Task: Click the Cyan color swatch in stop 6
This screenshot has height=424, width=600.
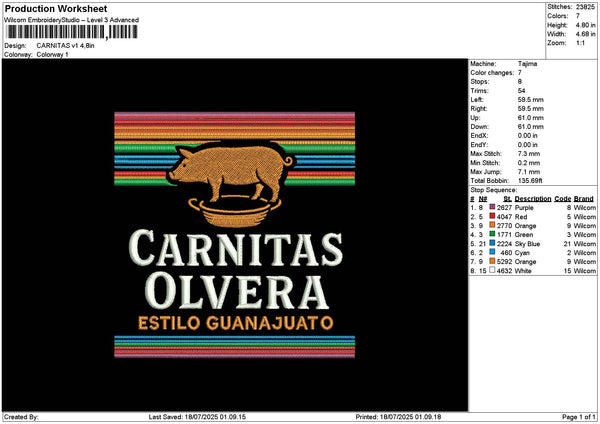Action: [x=492, y=252]
